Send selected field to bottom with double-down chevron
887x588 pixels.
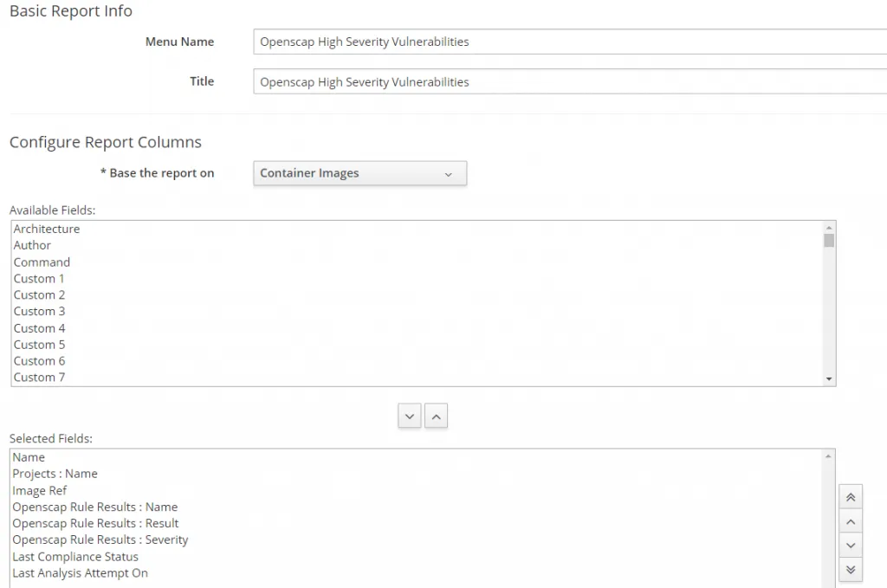click(850, 569)
